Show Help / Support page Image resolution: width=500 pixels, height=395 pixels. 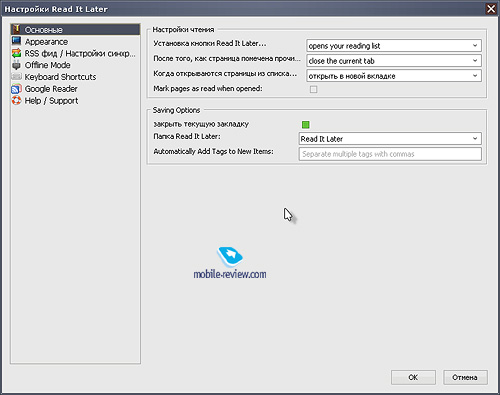[x=75, y=100]
